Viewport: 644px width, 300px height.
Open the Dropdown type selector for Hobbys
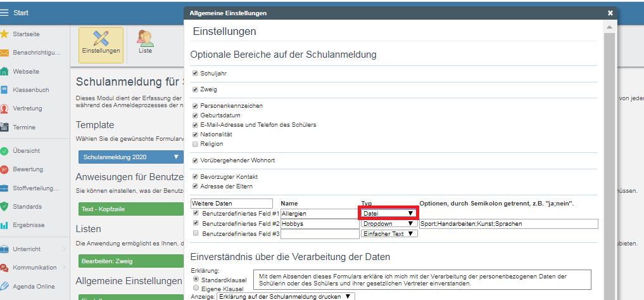click(389, 223)
